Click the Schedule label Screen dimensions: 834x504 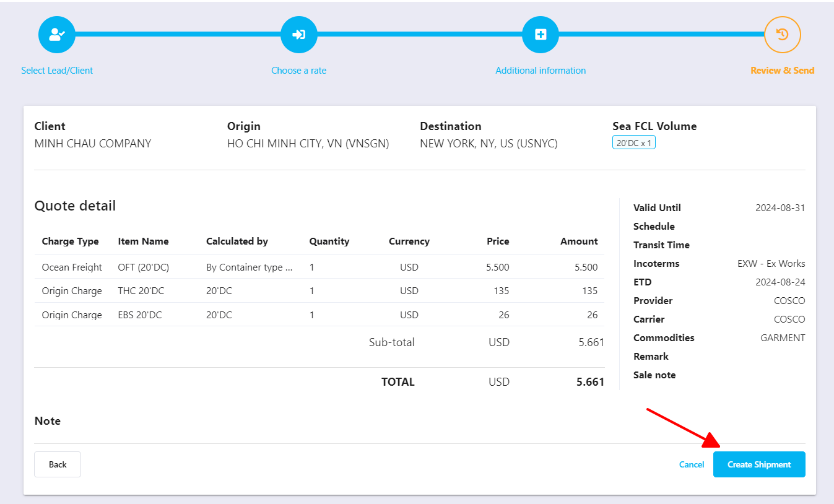654,227
